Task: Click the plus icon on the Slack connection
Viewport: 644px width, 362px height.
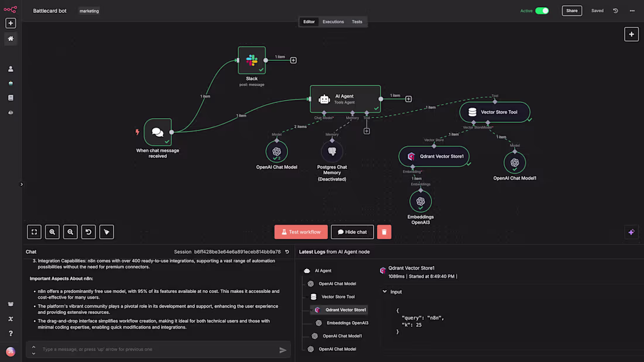Action: click(x=293, y=60)
